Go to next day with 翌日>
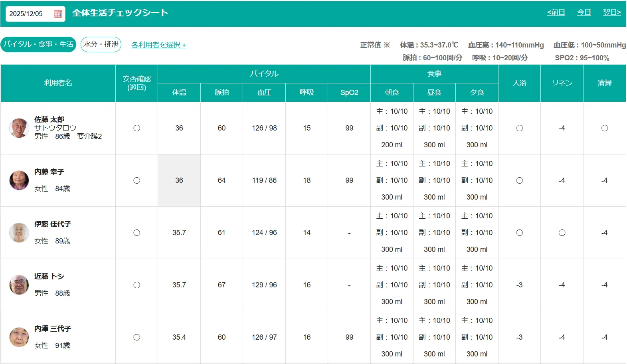Viewport: 627px width, 364px height. 612,12
